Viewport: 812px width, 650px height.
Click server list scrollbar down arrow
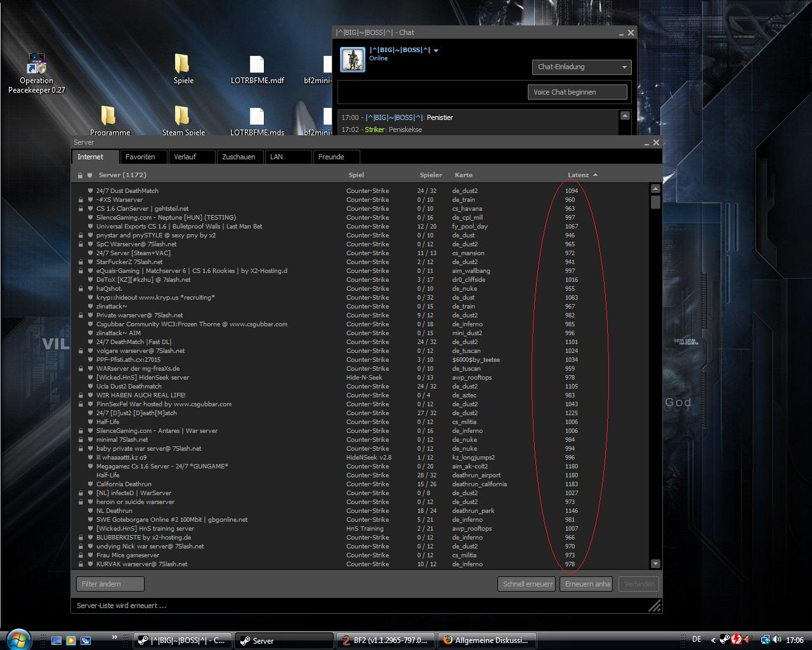click(x=655, y=564)
